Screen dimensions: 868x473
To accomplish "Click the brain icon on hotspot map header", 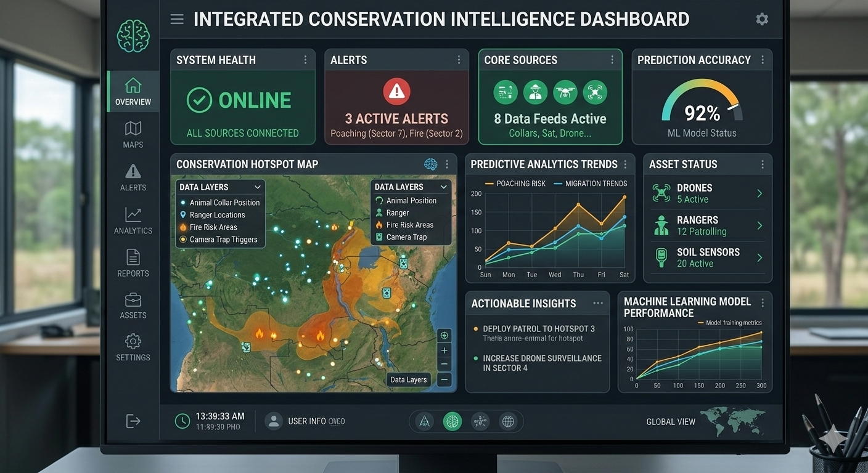I will tap(430, 164).
